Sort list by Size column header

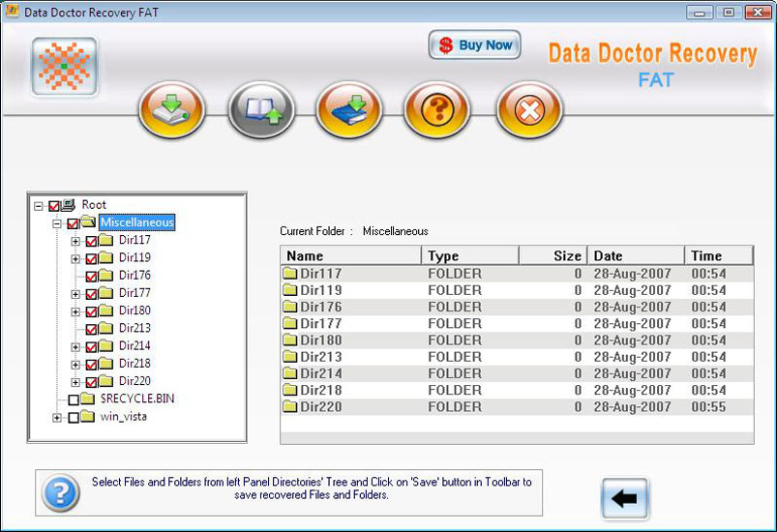tap(553, 255)
